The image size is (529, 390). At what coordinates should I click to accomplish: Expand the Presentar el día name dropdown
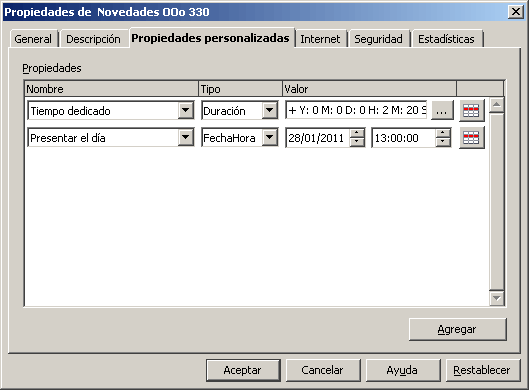pos(186,138)
